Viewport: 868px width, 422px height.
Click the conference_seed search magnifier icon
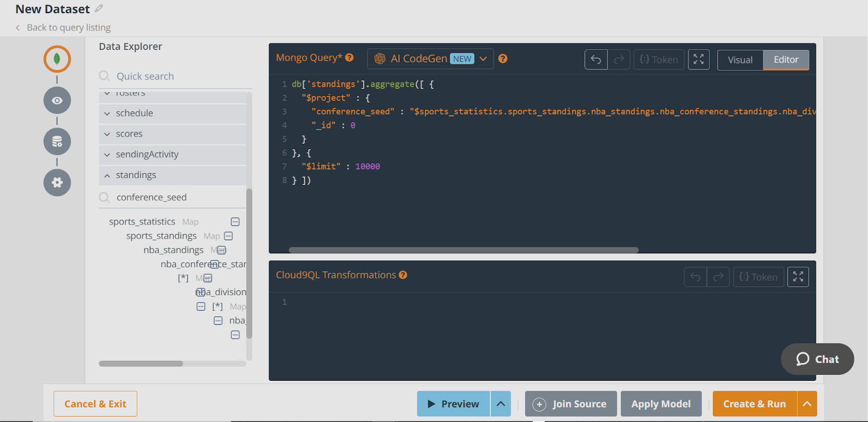pyautogui.click(x=104, y=197)
